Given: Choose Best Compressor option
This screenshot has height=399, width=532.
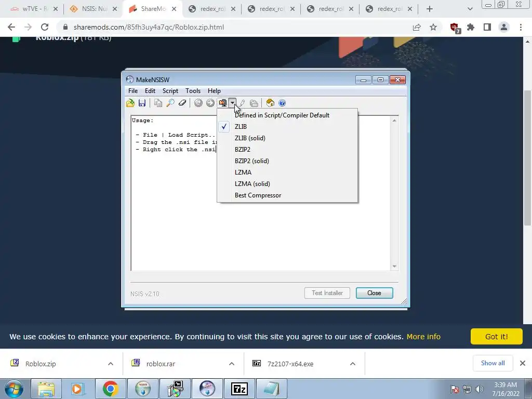Looking at the screenshot, I should coord(287,195).
